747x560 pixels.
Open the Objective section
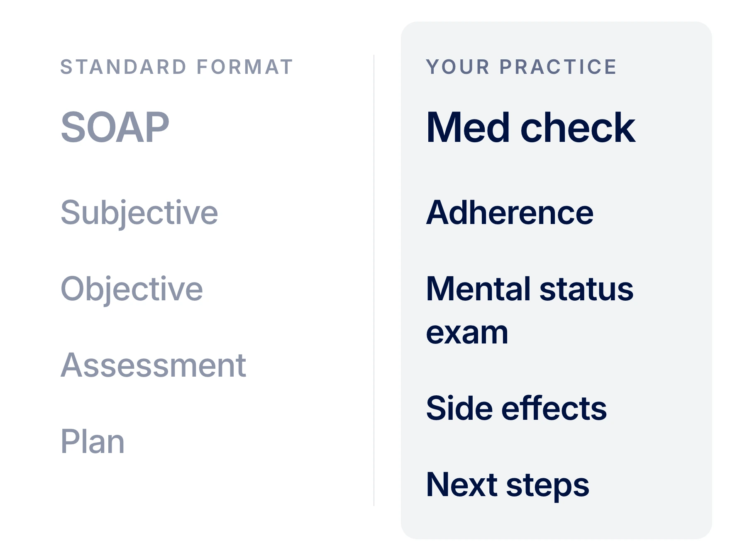click(x=132, y=290)
